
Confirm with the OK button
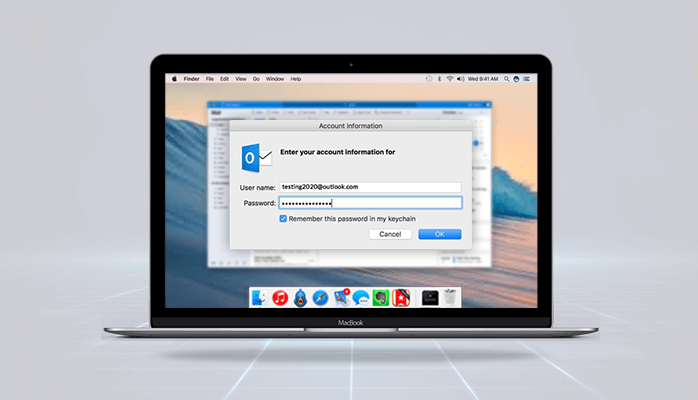point(440,234)
